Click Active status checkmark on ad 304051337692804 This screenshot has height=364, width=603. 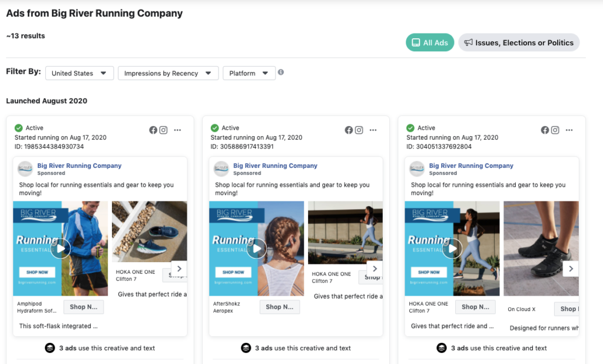click(410, 128)
